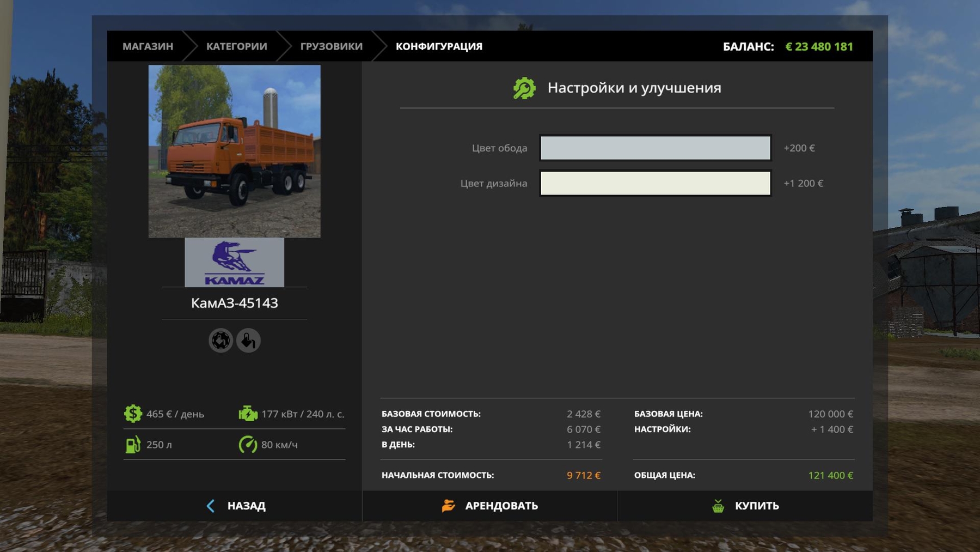Click the green shopping basket icon

(x=718, y=506)
